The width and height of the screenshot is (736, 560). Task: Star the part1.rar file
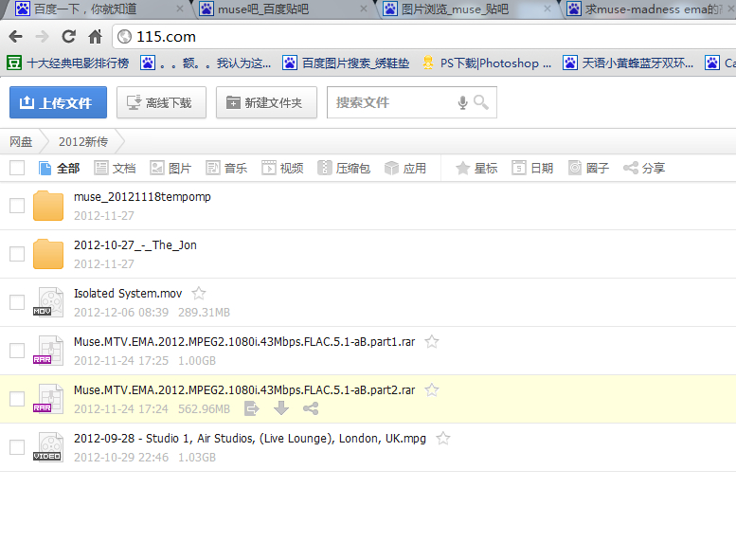432,342
